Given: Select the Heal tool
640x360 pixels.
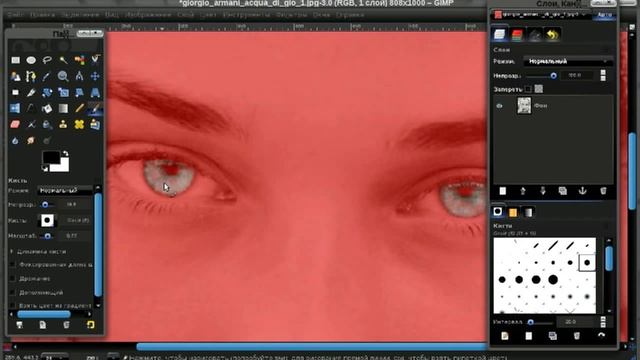Looking at the screenshot, I should tap(79, 124).
